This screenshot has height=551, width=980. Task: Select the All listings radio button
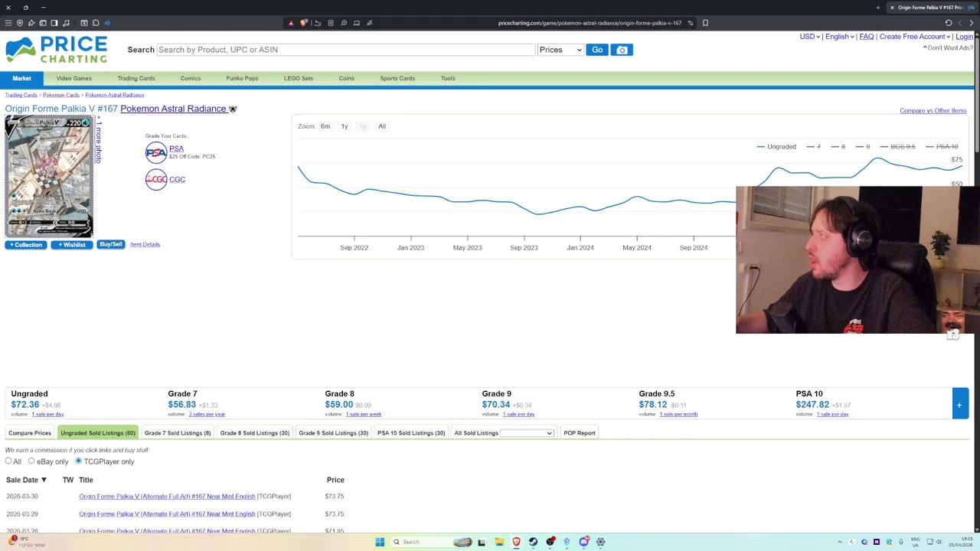[x=8, y=461]
